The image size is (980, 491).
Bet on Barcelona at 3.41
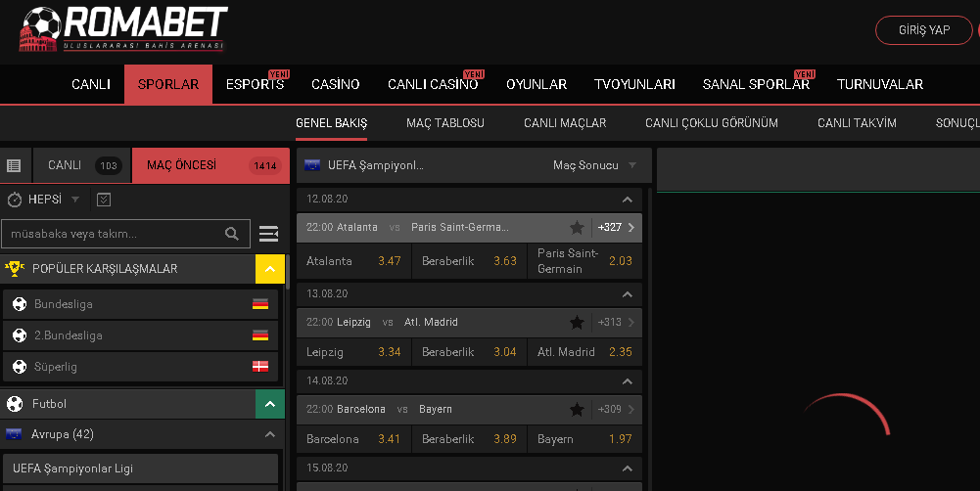pyautogui.click(x=353, y=439)
